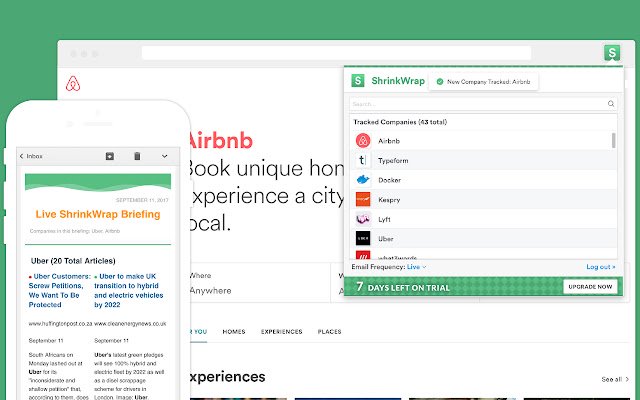Click the Lyft logo in tracked list
Image resolution: width=640 pixels, height=400 pixels.
pos(363,219)
